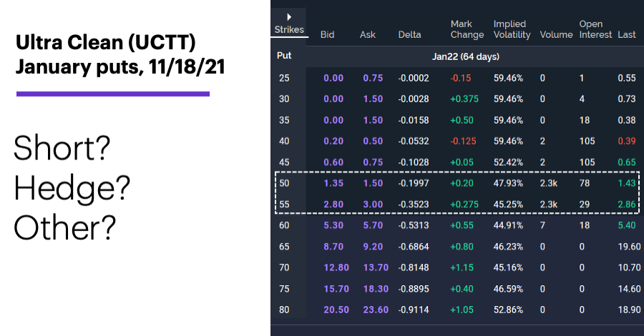Click the Last column header
The image size is (644, 336).
click(x=626, y=35)
